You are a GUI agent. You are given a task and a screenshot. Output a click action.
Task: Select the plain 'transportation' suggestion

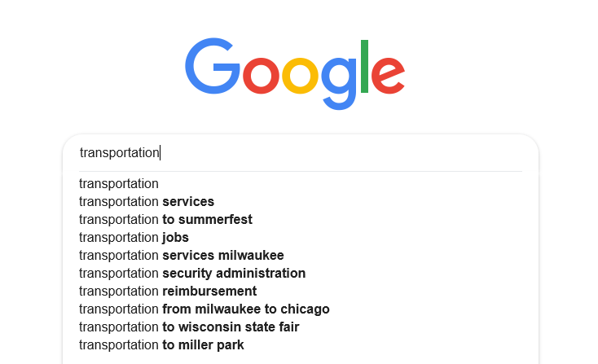pos(119,184)
